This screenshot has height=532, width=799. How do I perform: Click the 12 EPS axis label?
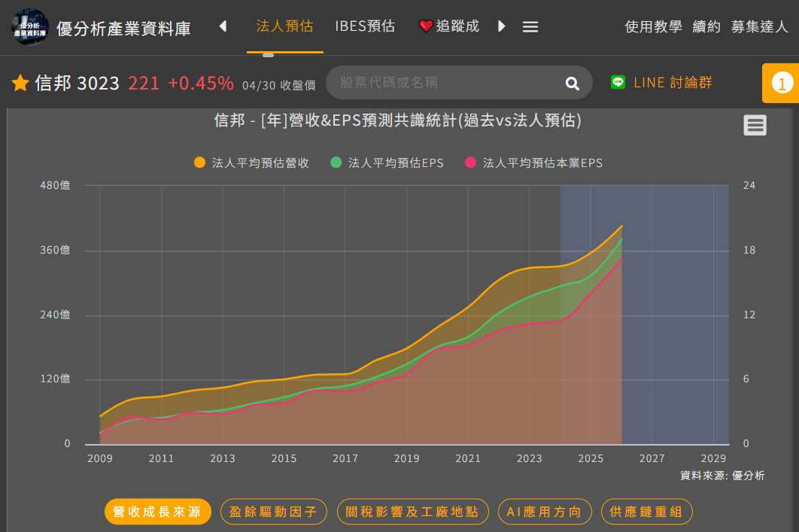click(749, 315)
